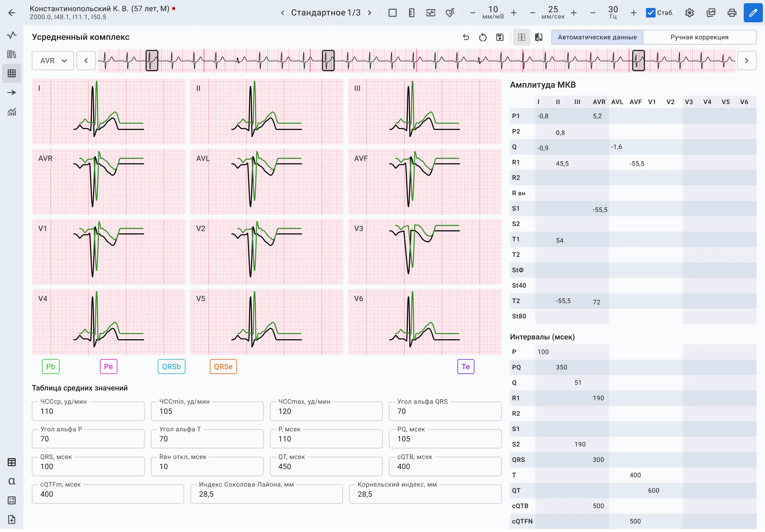Click the image gallery export icon
The height and width of the screenshot is (532, 765).
pyautogui.click(x=711, y=13)
